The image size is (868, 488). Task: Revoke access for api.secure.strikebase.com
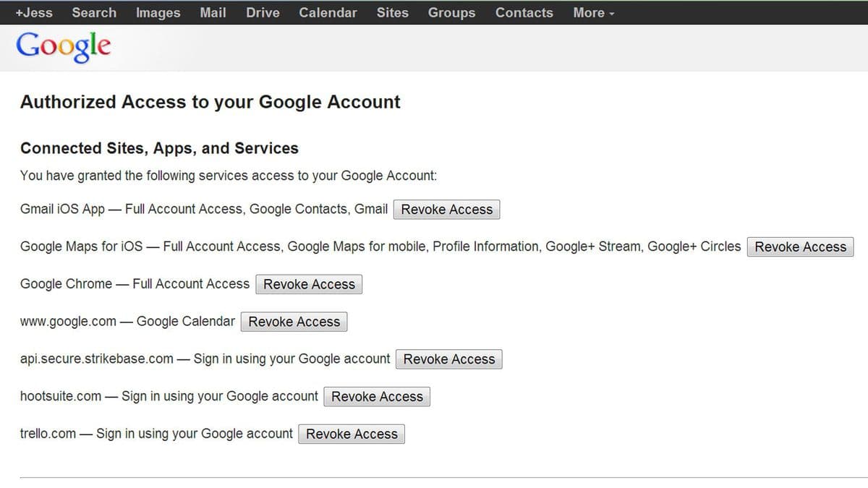click(449, 359)
